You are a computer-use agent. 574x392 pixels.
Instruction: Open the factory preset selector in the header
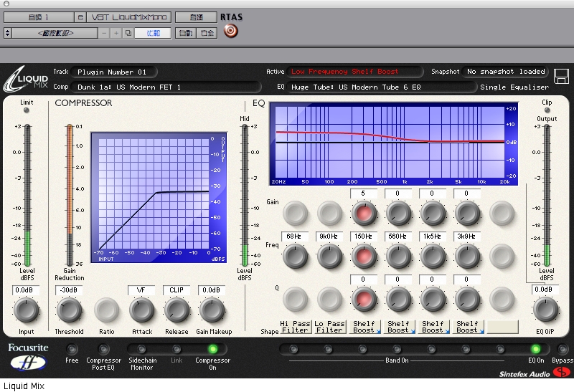55,33
